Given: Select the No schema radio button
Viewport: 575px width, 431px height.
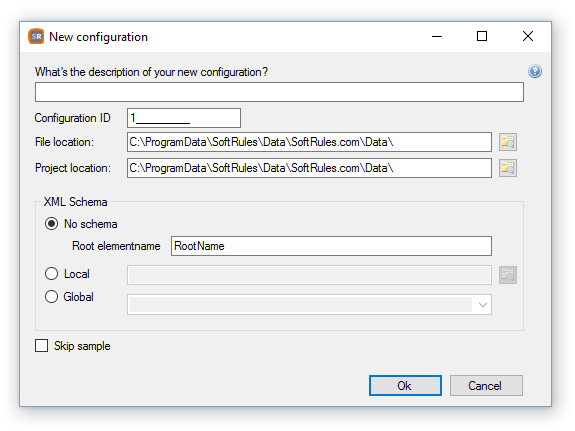Looking at the screenshot, I should click(x=51, y=223).
